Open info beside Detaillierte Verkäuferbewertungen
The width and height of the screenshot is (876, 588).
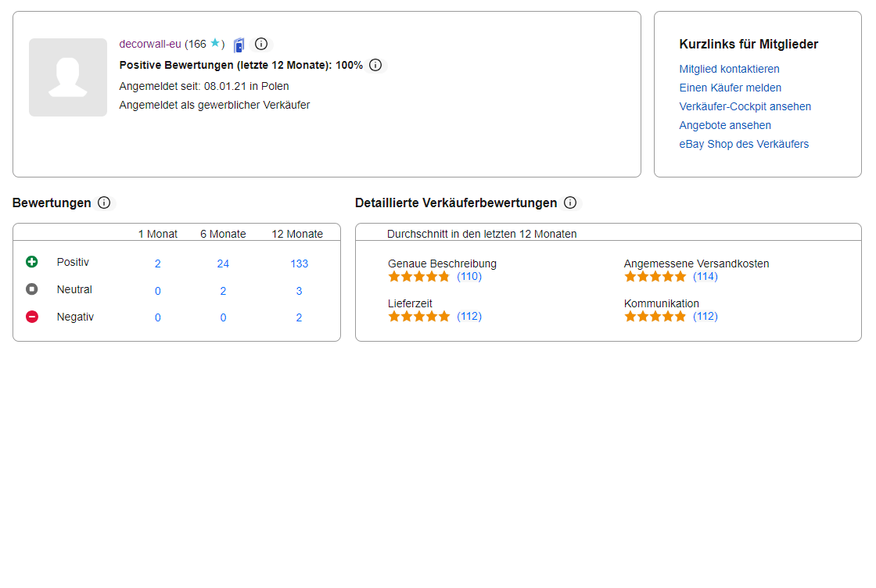point(570,203)
